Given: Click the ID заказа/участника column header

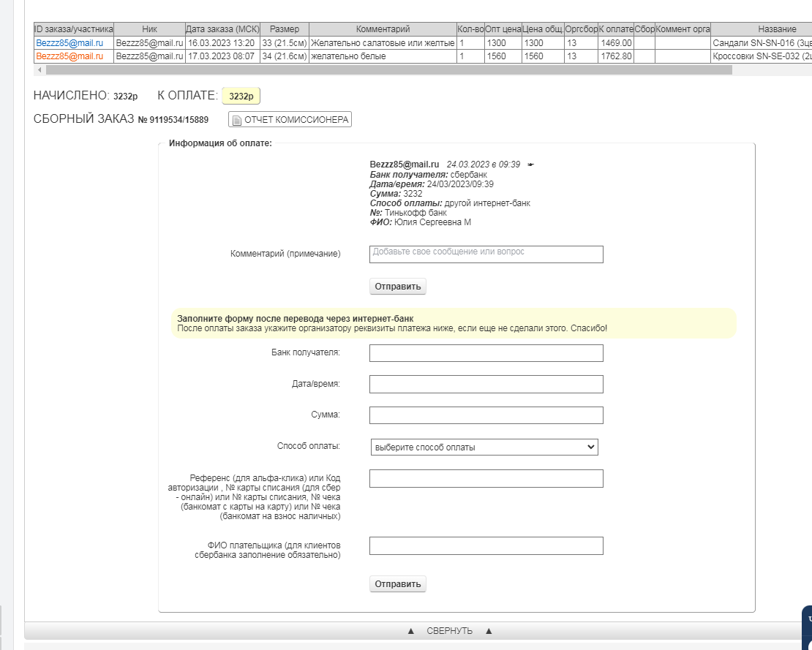Looking at the screenshot, I should pyautogui.click(x=74, y=29).
